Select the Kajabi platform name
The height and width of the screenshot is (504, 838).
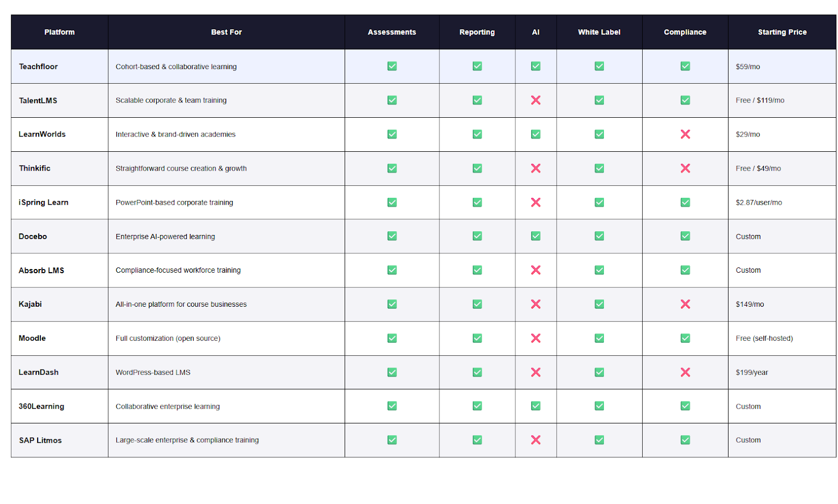tap(30, 304)
